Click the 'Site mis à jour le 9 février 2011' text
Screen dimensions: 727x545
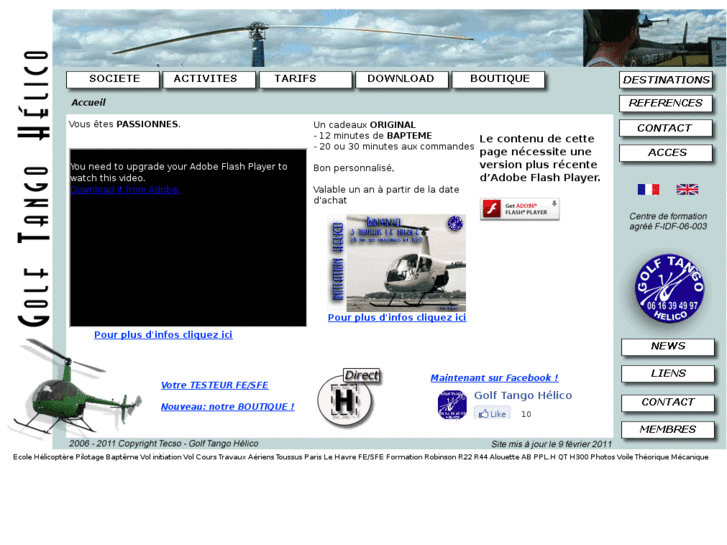(x=552, y=444)
